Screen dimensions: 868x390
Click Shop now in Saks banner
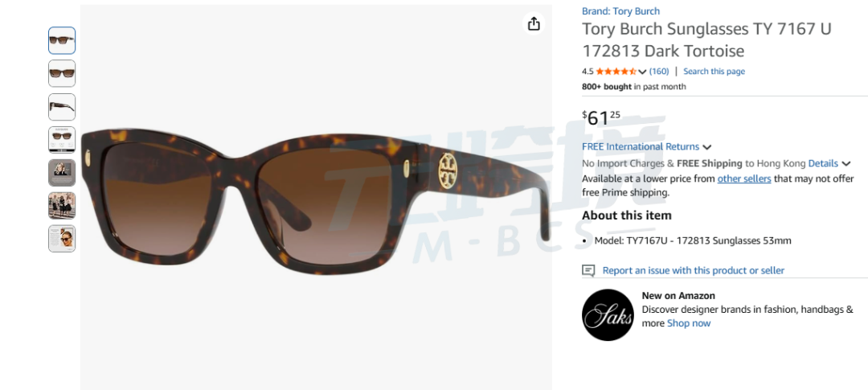[688, 323]
